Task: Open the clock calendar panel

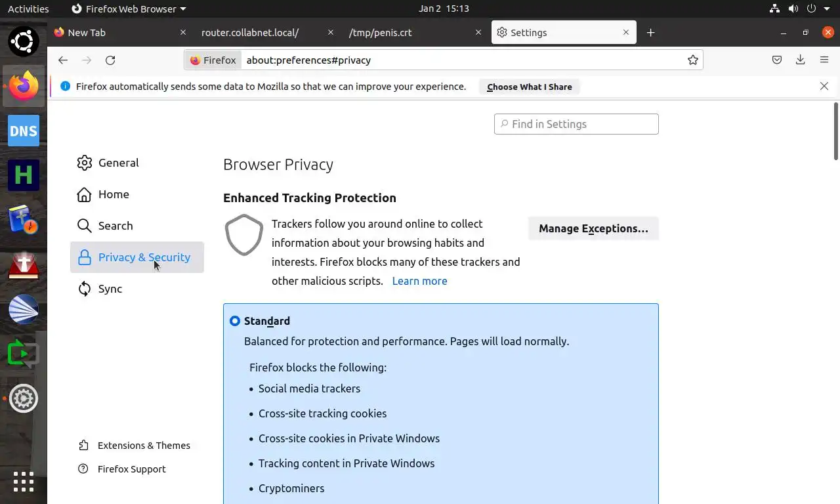Action: (x=444, y=9)
